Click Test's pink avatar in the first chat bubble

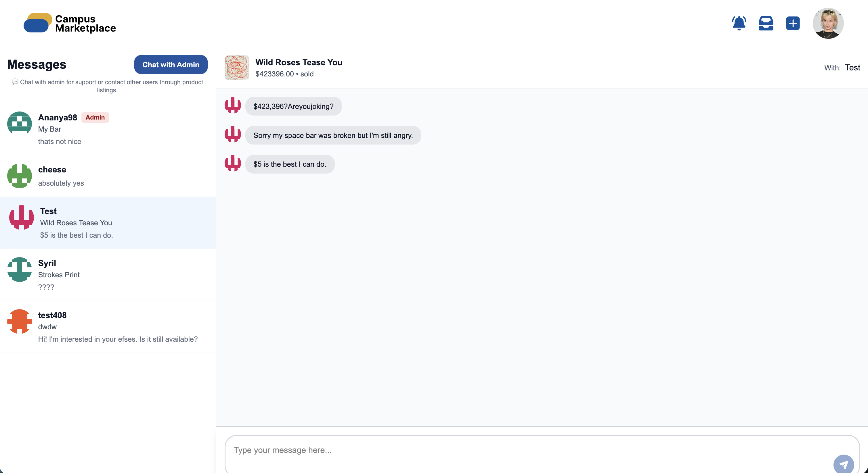(233, 105)
